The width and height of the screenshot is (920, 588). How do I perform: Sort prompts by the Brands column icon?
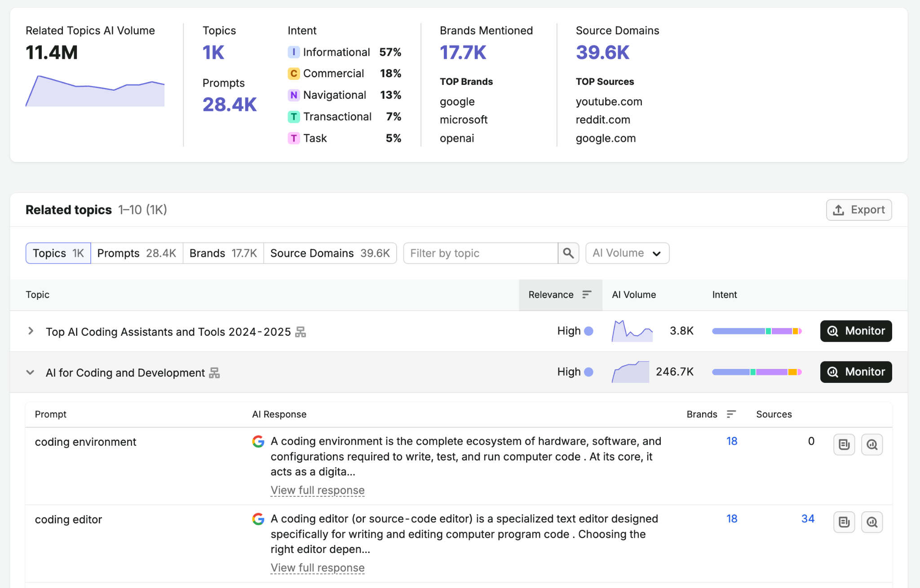pyautogui.click(x=731, y=414)
